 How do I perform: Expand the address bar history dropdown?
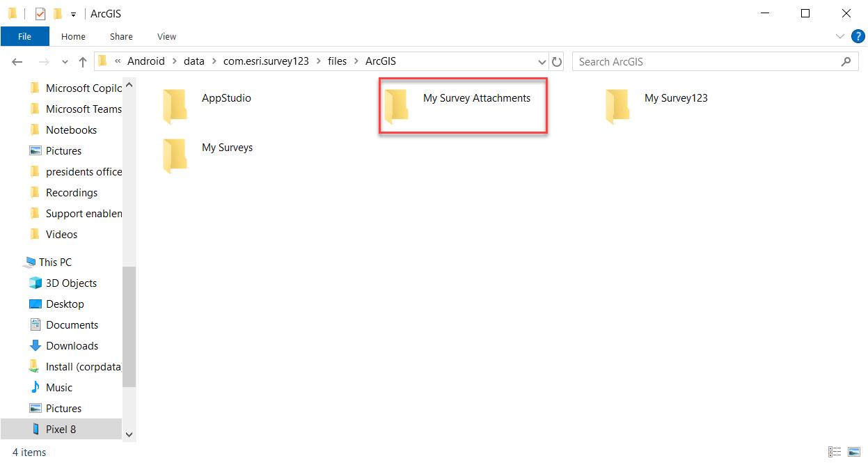542,62
